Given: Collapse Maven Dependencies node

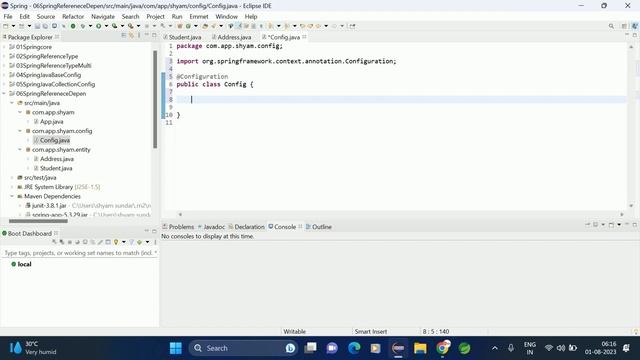Looking at the screenshot, I should tap(12, 196).
